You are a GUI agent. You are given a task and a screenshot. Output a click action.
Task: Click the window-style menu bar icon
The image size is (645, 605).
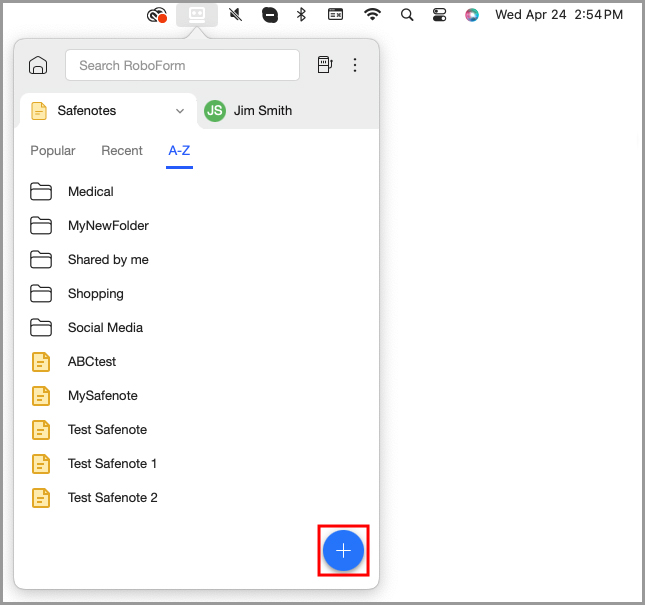click(x=335, y=15)
